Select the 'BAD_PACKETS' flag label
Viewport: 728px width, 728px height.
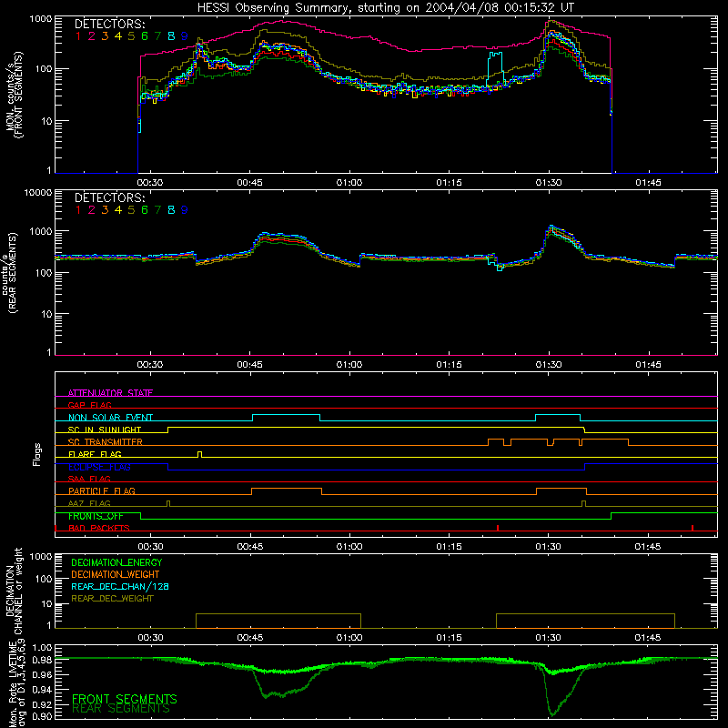(99, 528)
